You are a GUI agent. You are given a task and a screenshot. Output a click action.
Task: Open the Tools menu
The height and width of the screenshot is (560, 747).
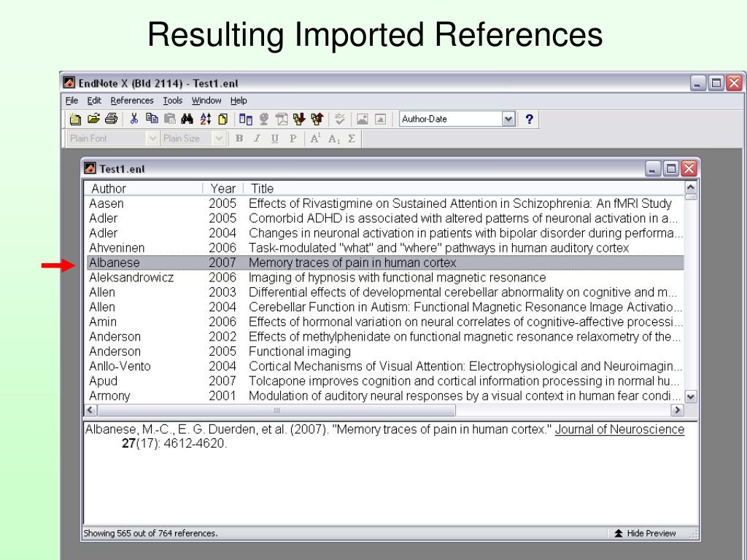click(x=172, y=101)
